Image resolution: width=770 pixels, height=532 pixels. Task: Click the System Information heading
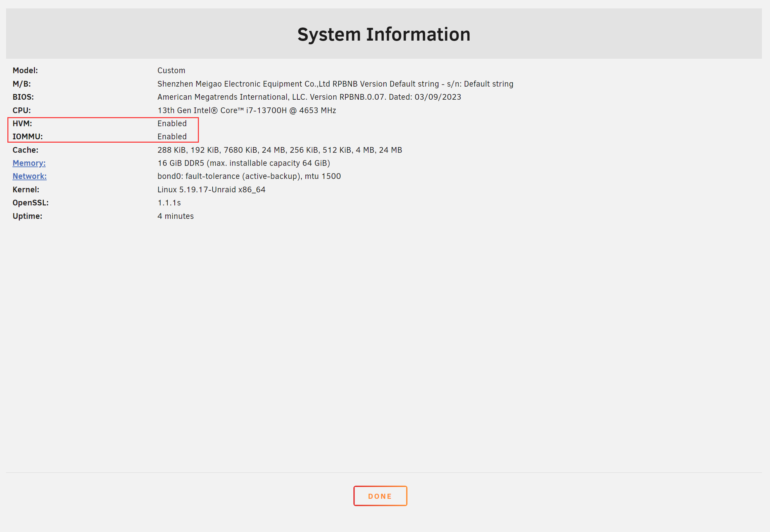(x=384, y=34)
